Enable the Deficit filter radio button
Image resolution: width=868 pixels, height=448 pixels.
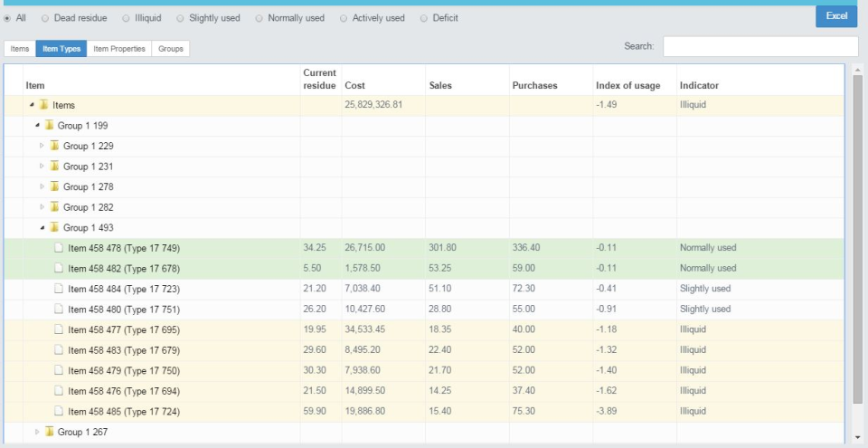pyautogui.click(x=424, y=18)
